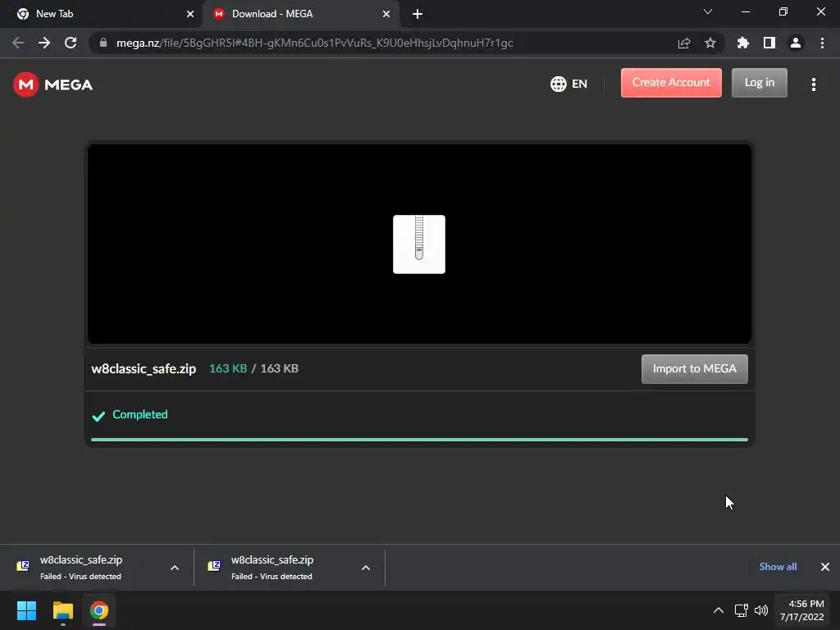840x630 pixels.
Task: Click the 163 KB downloaded size text
Action: tap(228, 368)
